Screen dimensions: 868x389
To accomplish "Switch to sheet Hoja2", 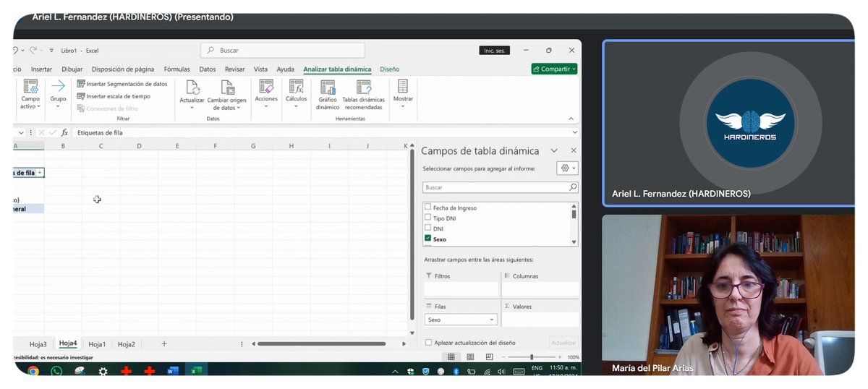I will [x=127, y=344].
